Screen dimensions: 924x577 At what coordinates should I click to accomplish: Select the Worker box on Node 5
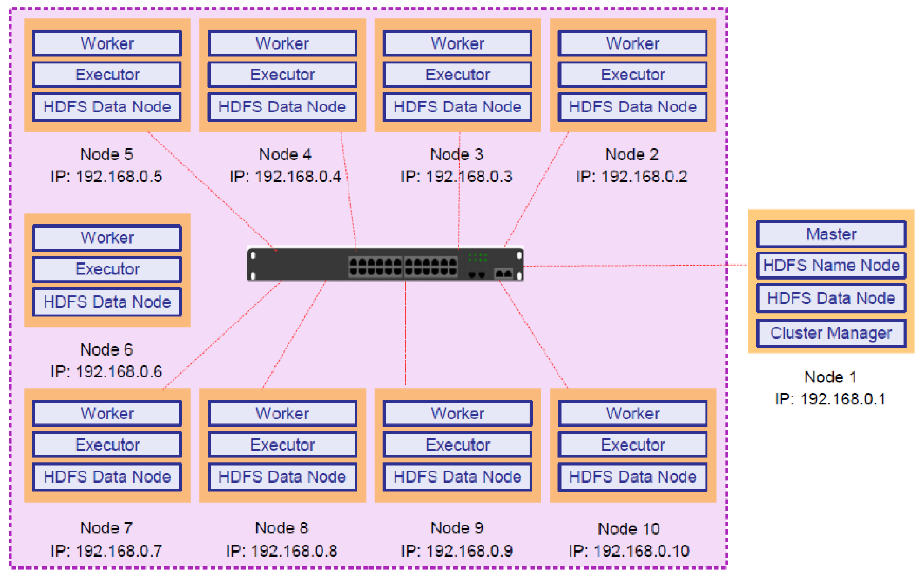click(107, 43)
